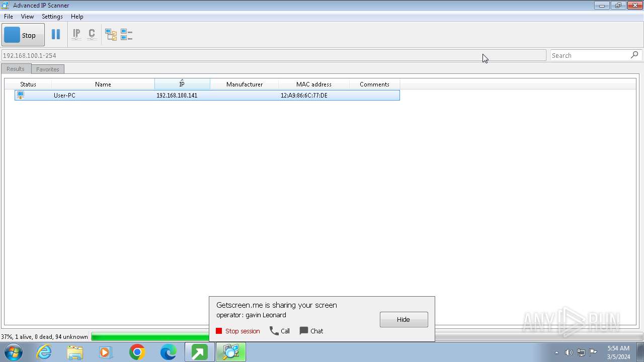Call the operator via Getscreen.me
This screenshot has height=362, width=644.
pyautogui.click(x=280, y=331)
